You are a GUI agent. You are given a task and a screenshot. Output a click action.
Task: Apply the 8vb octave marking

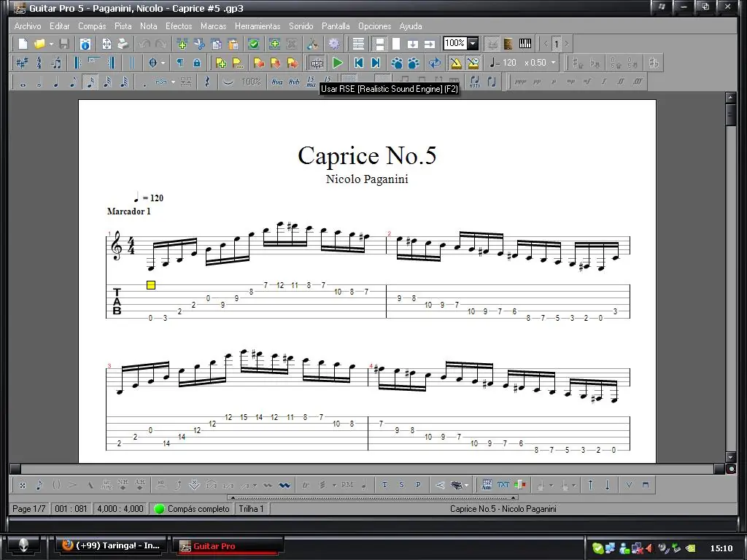tap(294, 82)
